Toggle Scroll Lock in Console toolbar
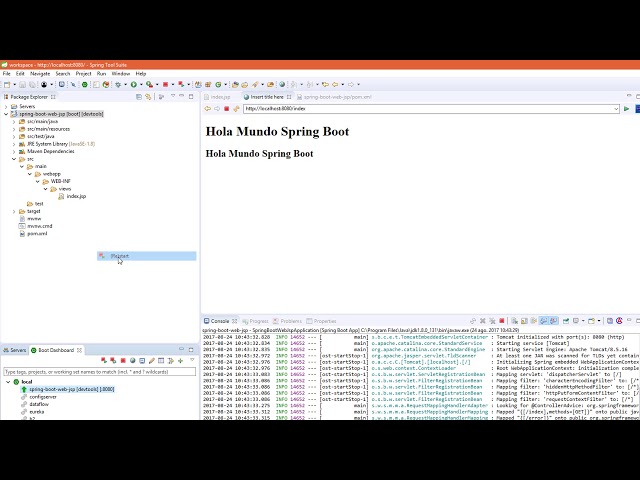The height and width of the screenshot is (480, 640). [x=524, y=321]
